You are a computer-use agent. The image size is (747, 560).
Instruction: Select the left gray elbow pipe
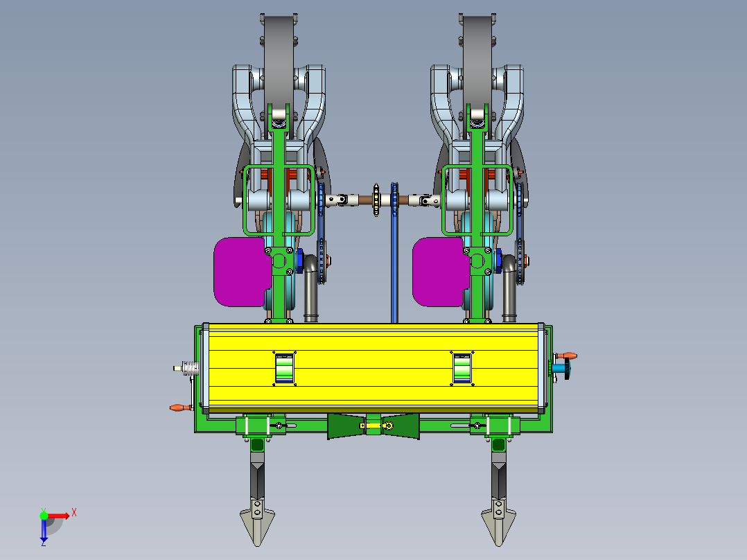click(311, 288)
